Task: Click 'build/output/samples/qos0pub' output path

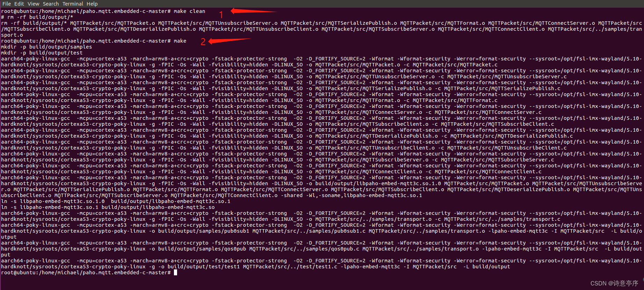Action: tap(202, 249)
